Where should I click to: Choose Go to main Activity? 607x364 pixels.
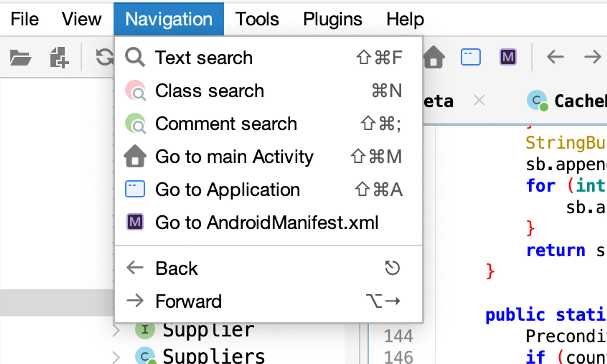coord(234,157)
